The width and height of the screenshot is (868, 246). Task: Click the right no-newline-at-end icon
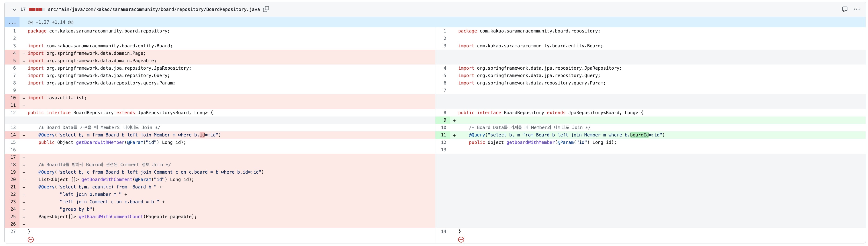tap(461, 240)
